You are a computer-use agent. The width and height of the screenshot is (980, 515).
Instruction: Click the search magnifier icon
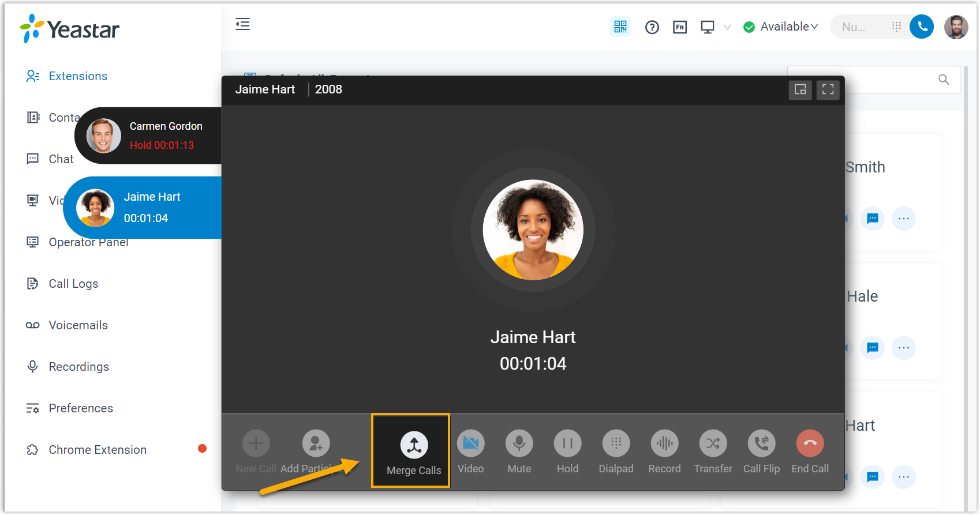click(944, 80)
